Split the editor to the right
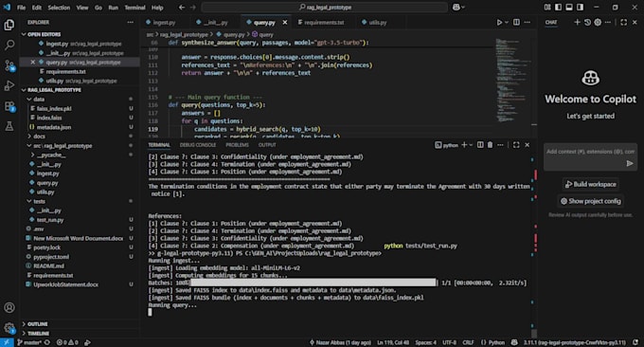Screen dimensions: 644x347 [x=516, y=22]
